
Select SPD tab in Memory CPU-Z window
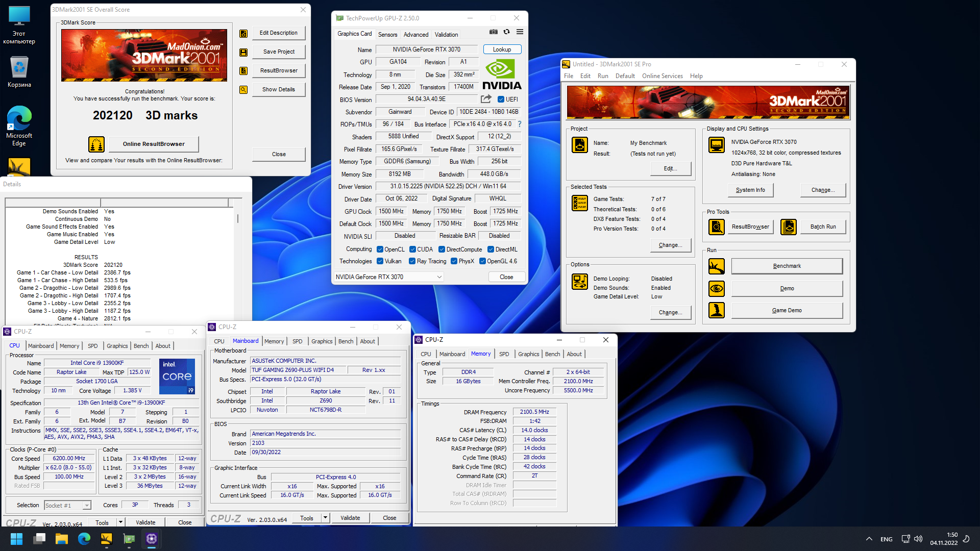point(504,354)
